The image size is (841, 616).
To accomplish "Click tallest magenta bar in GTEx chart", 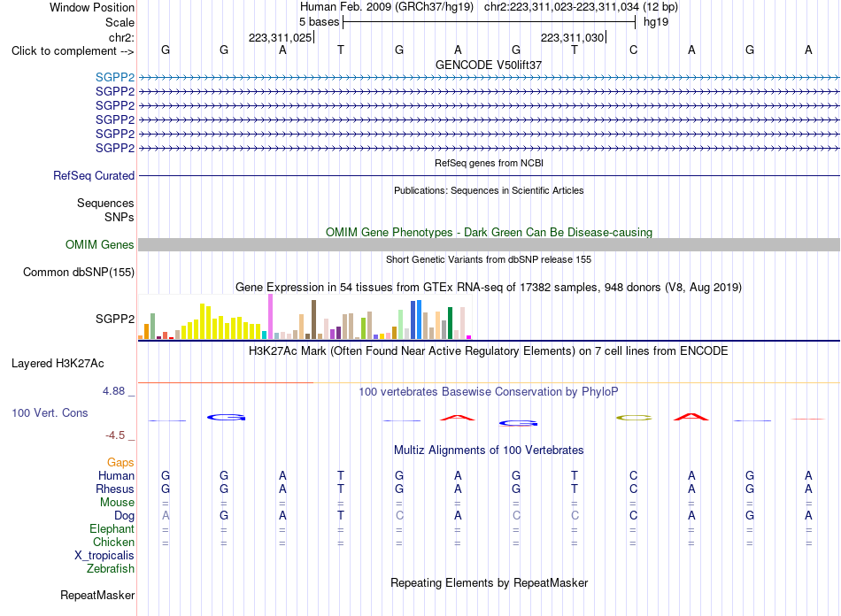I will pos(271,316).
